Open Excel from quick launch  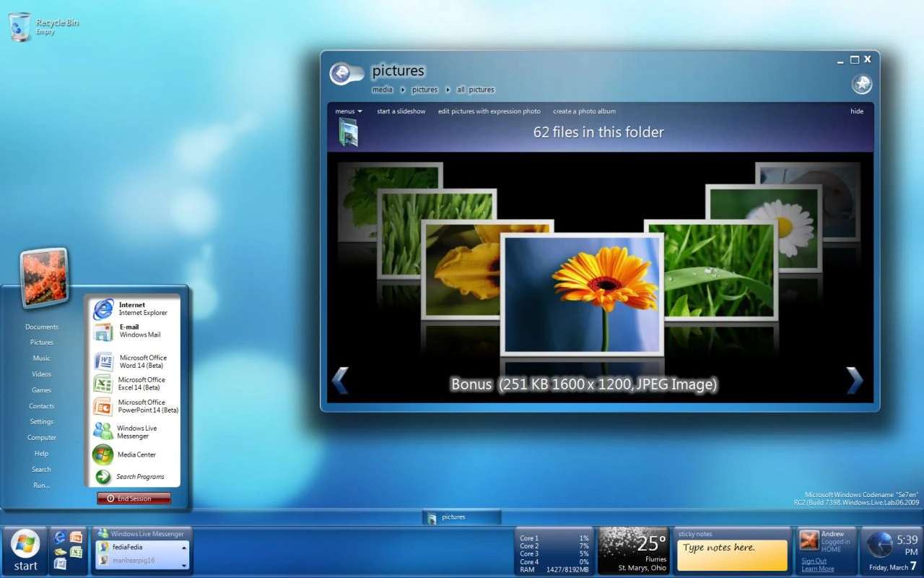[x=76, y=552]
